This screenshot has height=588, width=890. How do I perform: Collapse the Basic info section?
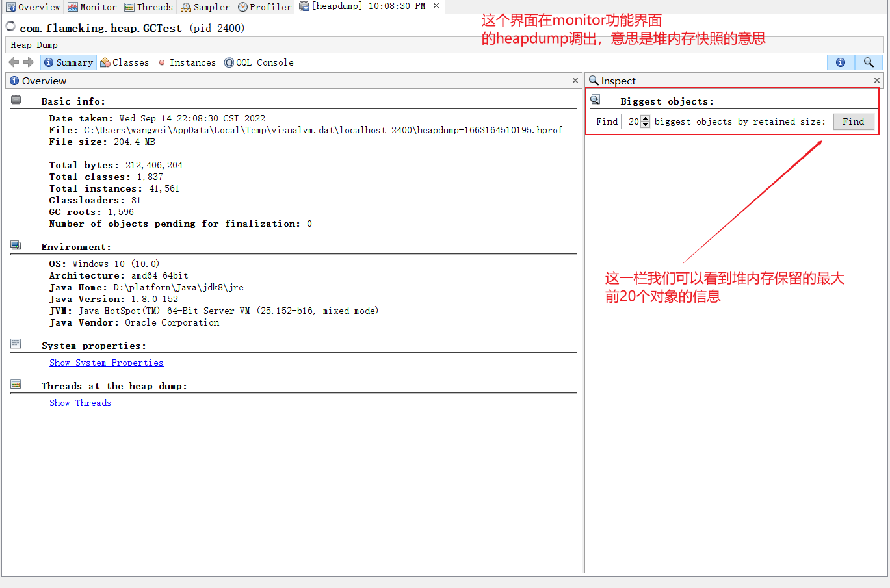click(15, 99)
